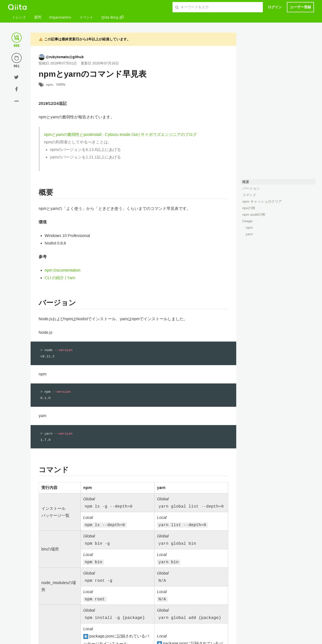Click the tags icon beside npm
Viewport: 322px width, 644px height.
click(41, 85)
